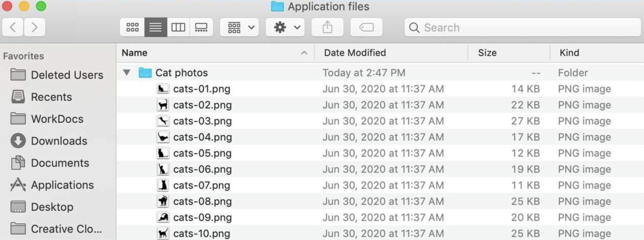This screenshot has width=644, height=240.
Task: Collapse the Cat photos folder
Action: tap(127, 73)
